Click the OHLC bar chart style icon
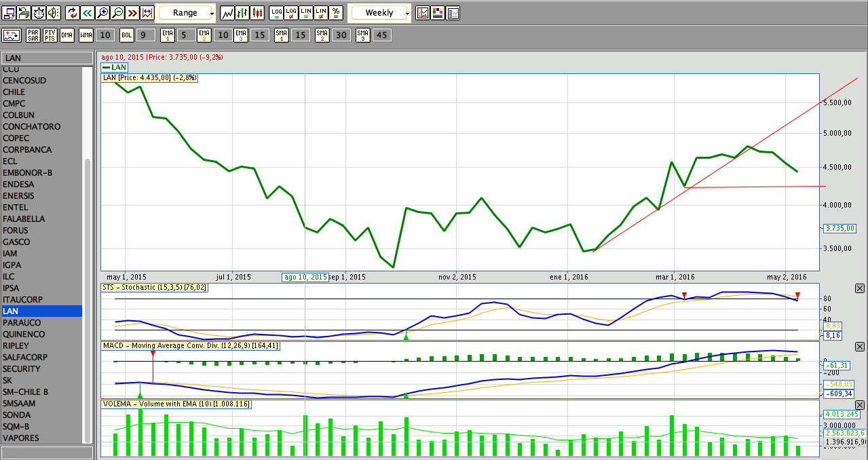Screen dimensions: 868x460 [243, 13]
